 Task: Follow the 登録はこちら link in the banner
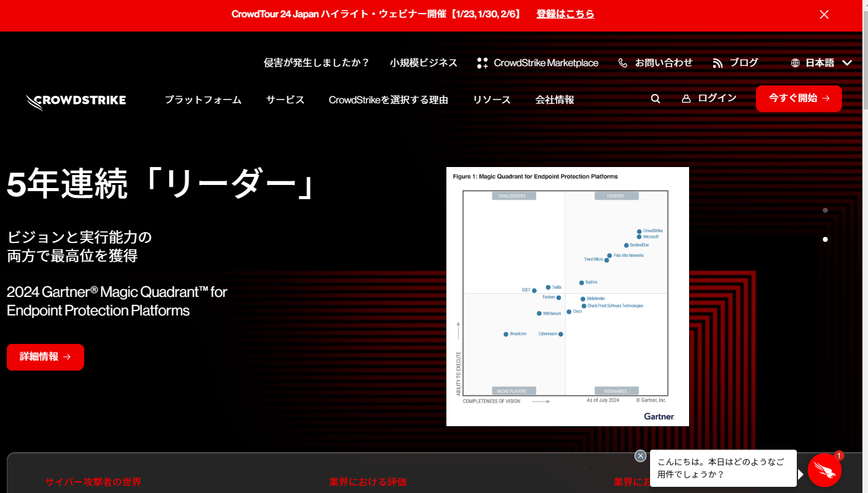[x=565, y=14]
